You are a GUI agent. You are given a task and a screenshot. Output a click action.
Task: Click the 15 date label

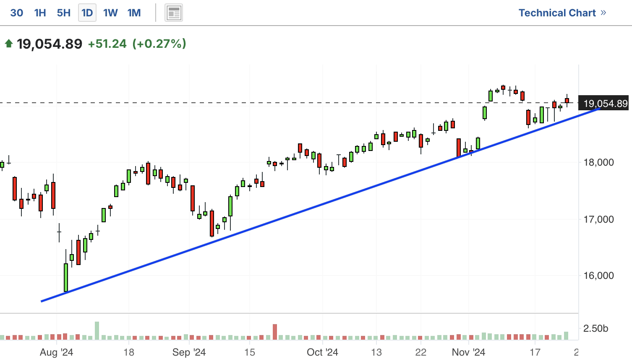(250, 352)
